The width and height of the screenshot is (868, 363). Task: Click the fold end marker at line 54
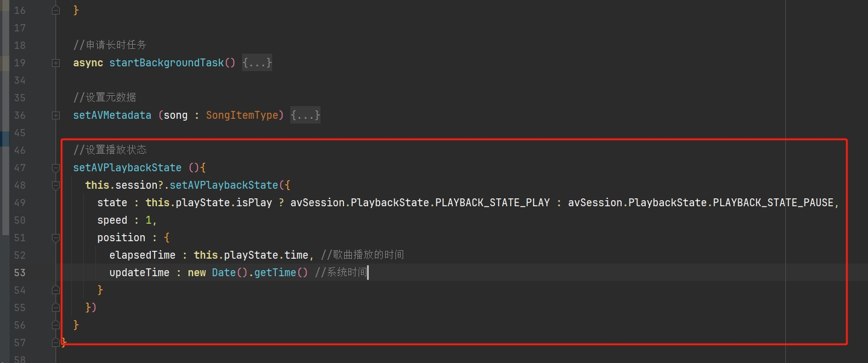pyautogui.click(x=56, y=290)
